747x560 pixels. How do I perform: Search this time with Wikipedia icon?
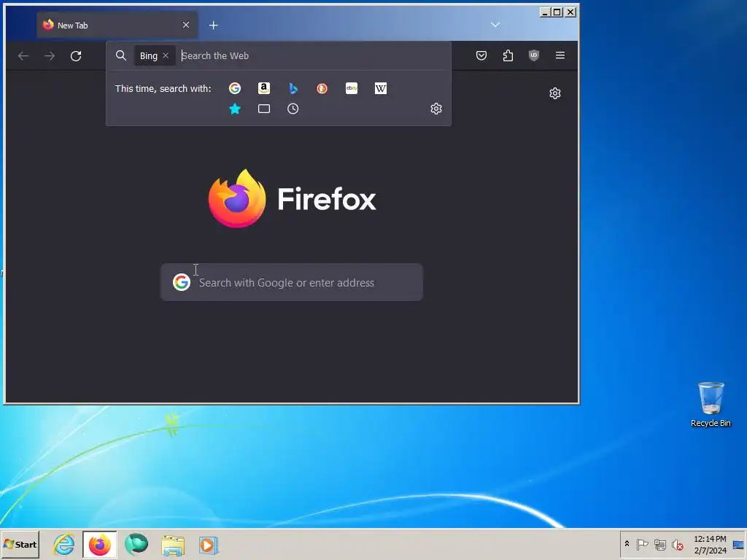click(x=381, y=88)
